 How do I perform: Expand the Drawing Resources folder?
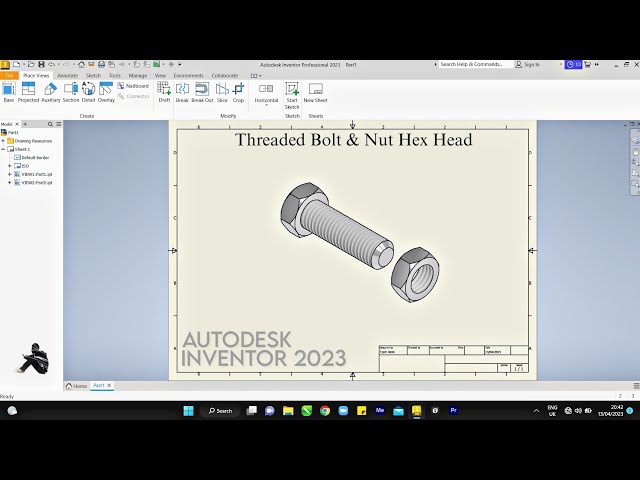click(3, 141)
